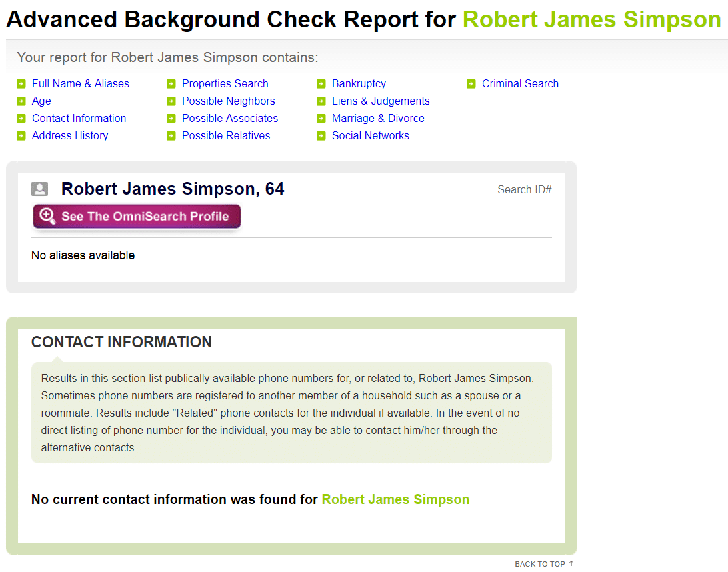The image size is (728, 572).
Task: Click the green arrow beside Marriage & Divorce
Action: click(x=321, y=118)
